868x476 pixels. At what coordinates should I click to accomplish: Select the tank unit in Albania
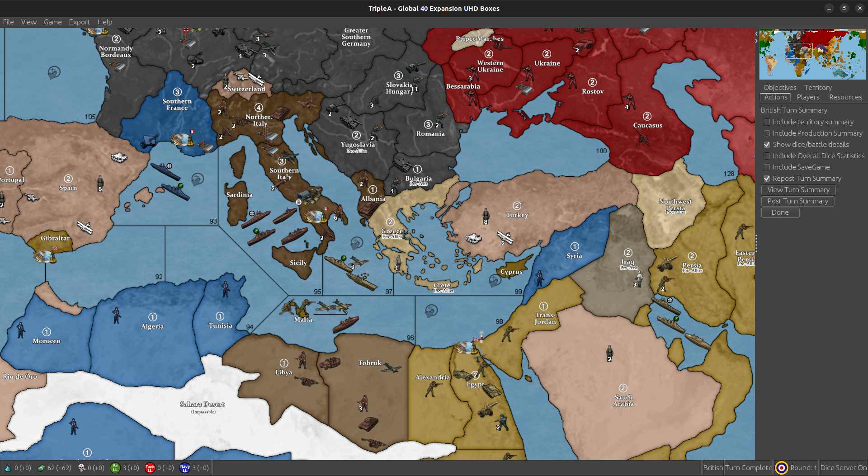pos(368,209)
